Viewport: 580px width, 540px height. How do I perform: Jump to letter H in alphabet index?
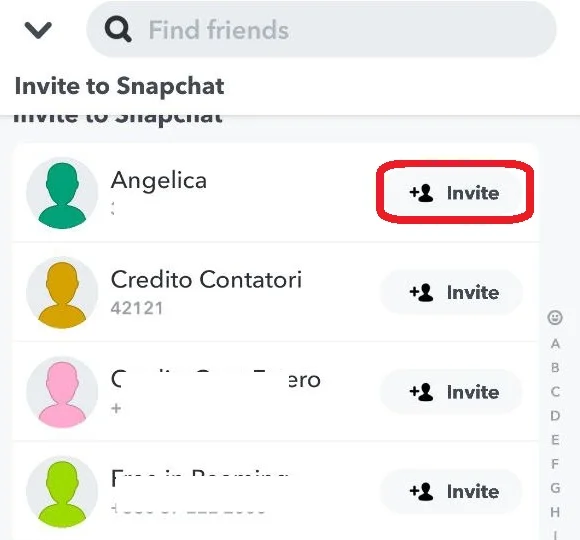point(555,512)
